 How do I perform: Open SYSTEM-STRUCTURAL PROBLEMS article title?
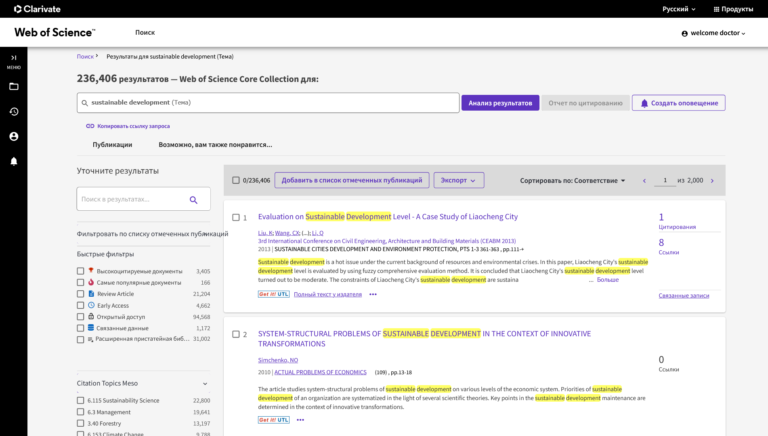coord(424,339)
